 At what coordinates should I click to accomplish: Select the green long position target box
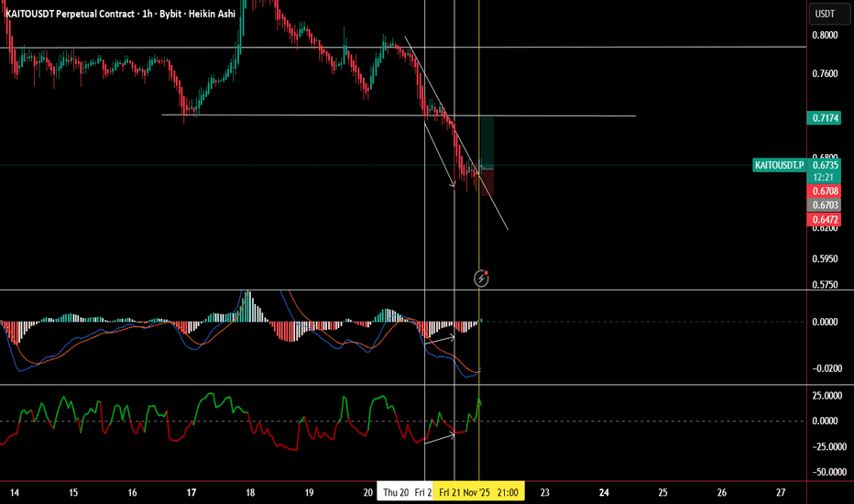487,143
